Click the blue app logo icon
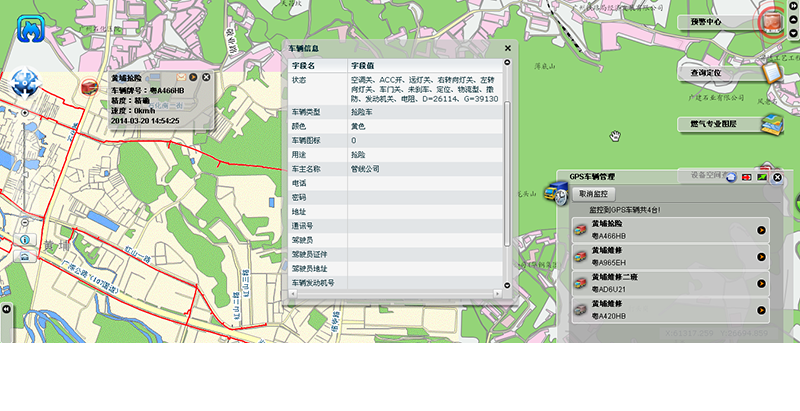800x411 pixels. pyautogui.click(x=31, y=27)
